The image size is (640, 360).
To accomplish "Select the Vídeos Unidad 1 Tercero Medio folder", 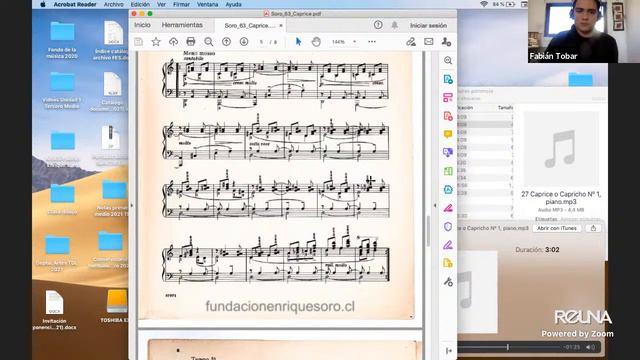I will click(62, 91).
